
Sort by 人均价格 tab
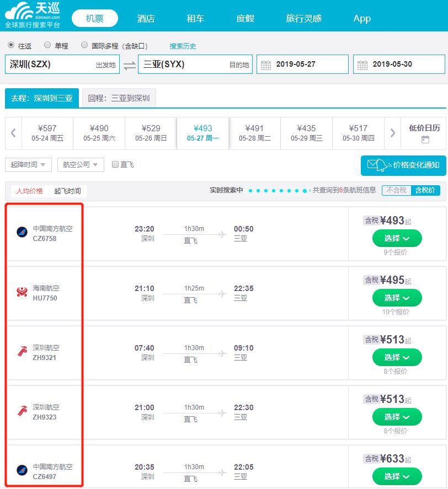tap(29, 191)
